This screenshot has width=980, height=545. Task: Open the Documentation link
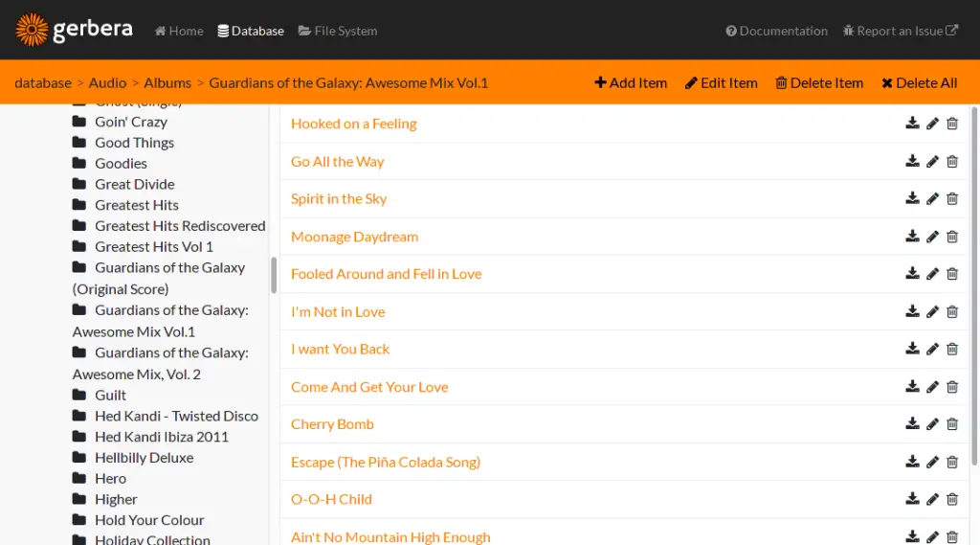(x=776, y=31)
